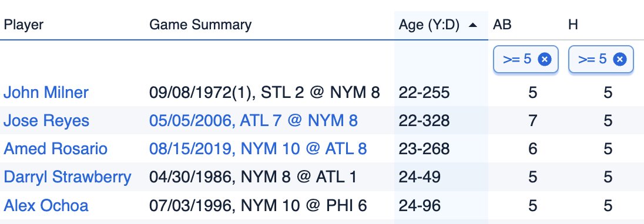
Task: Remove the H >= 5 filter
Action: pos(620,60)
